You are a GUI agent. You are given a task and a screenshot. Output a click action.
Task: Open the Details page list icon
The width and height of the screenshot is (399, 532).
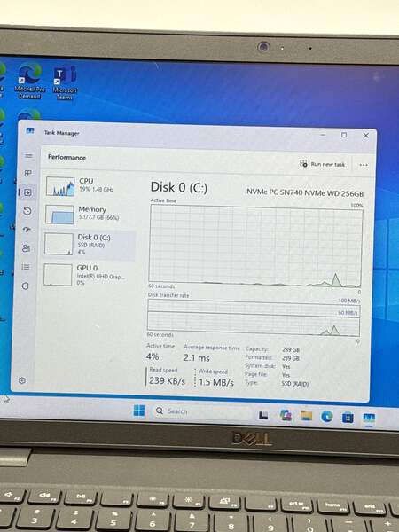26,267
